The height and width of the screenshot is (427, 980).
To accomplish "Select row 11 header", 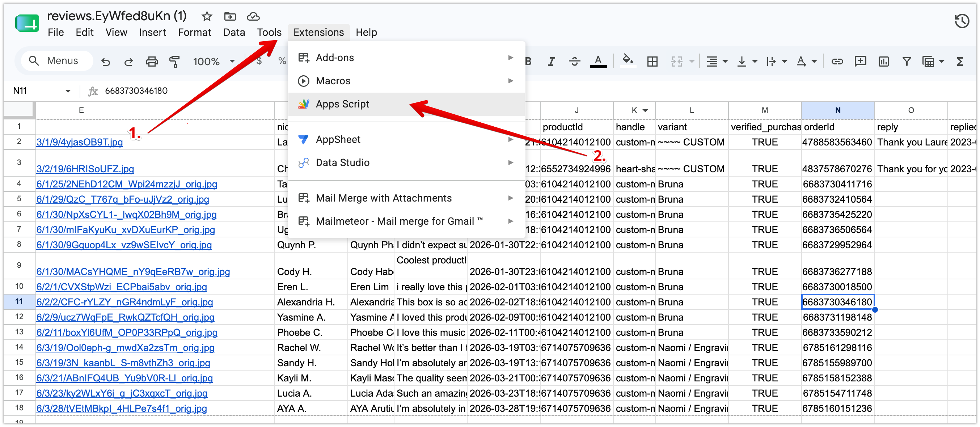I will pos(19,302).
